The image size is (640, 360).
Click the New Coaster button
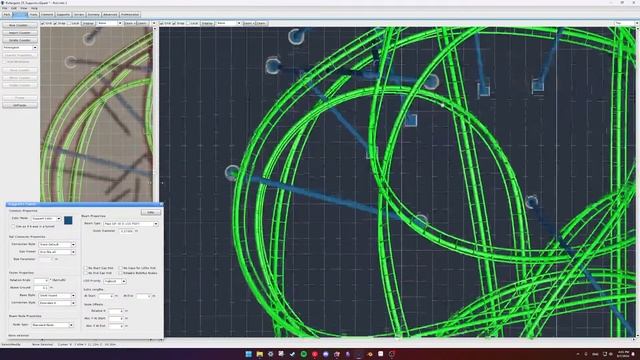tap(20, 25)
